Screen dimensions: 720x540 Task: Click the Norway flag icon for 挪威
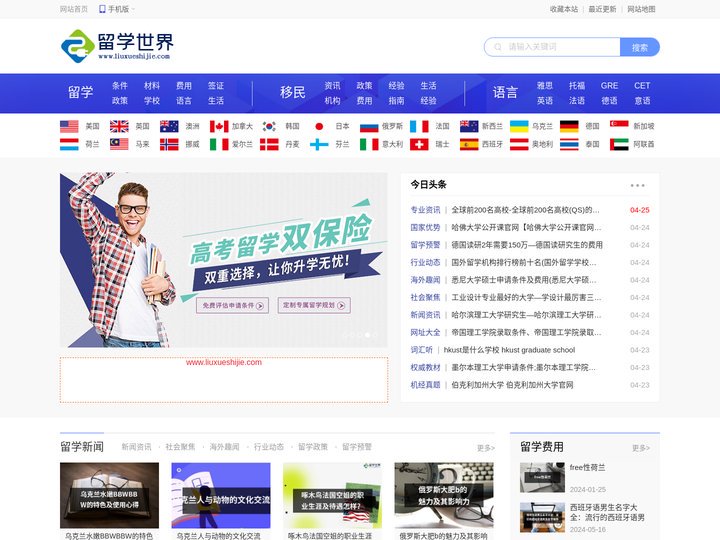pos(169,144)
